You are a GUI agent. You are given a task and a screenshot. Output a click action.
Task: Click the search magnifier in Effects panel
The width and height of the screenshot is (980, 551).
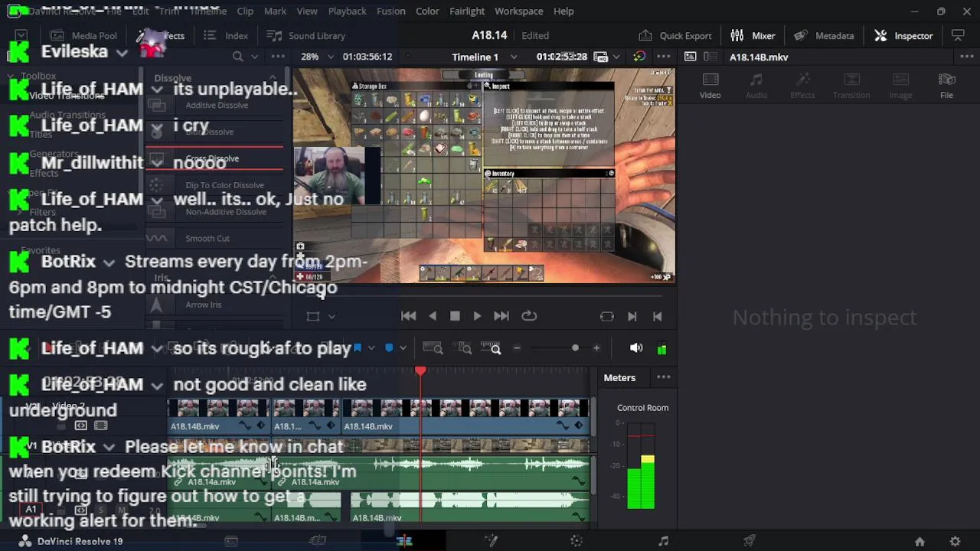(x=238, y=57)
